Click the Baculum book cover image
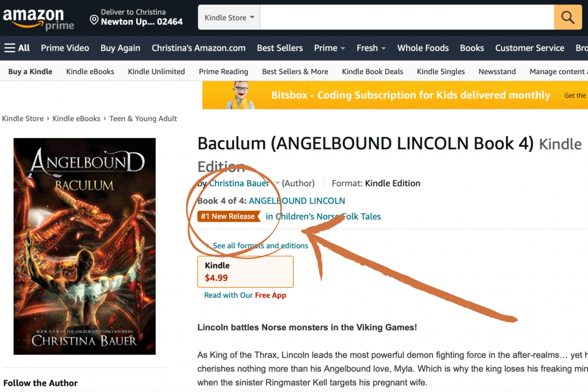 (84, 247)
